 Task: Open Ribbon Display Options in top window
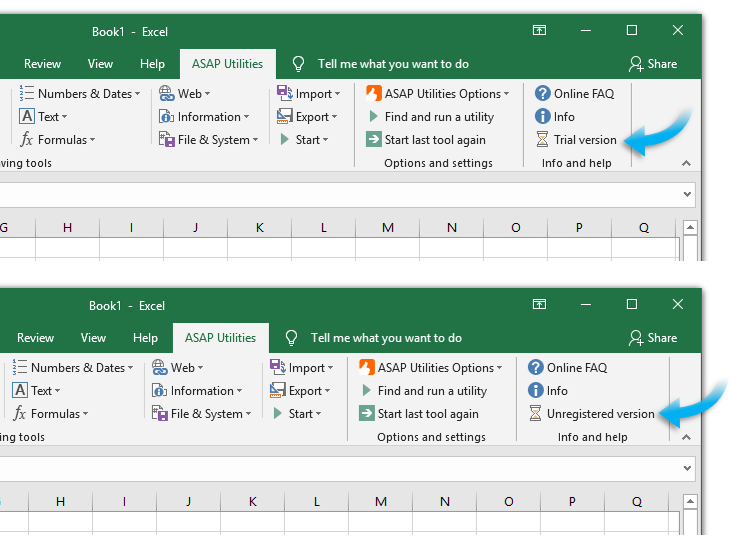(539, 31)
